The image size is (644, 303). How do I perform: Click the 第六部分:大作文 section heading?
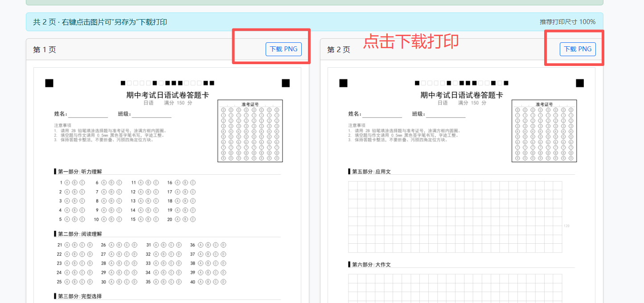tap(371, 265)
